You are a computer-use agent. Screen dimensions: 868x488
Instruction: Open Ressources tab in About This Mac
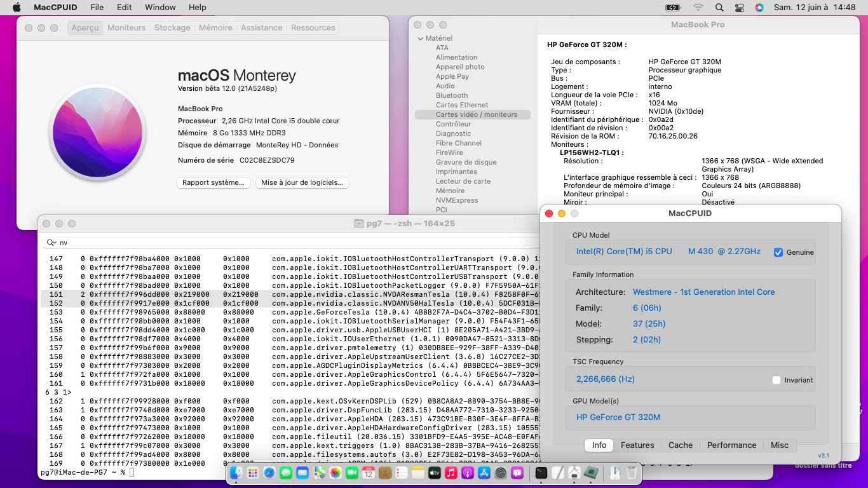click(313, 28)
